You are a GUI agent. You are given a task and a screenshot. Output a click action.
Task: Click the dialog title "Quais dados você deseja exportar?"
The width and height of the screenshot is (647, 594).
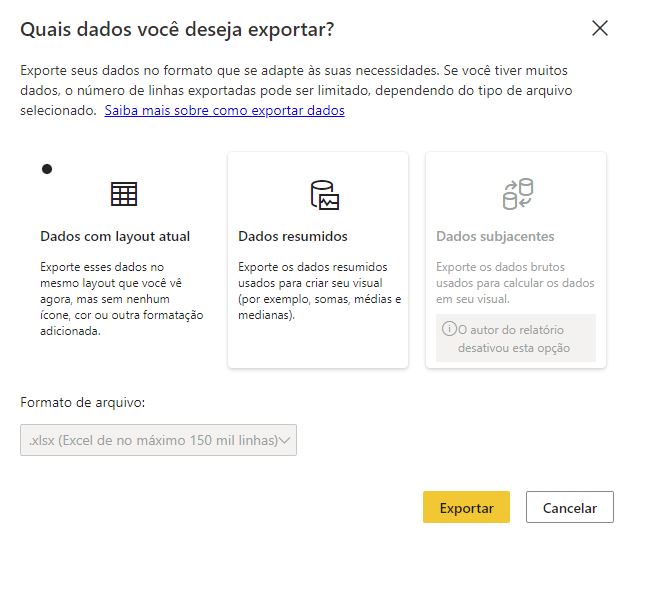tap(177, 30)
